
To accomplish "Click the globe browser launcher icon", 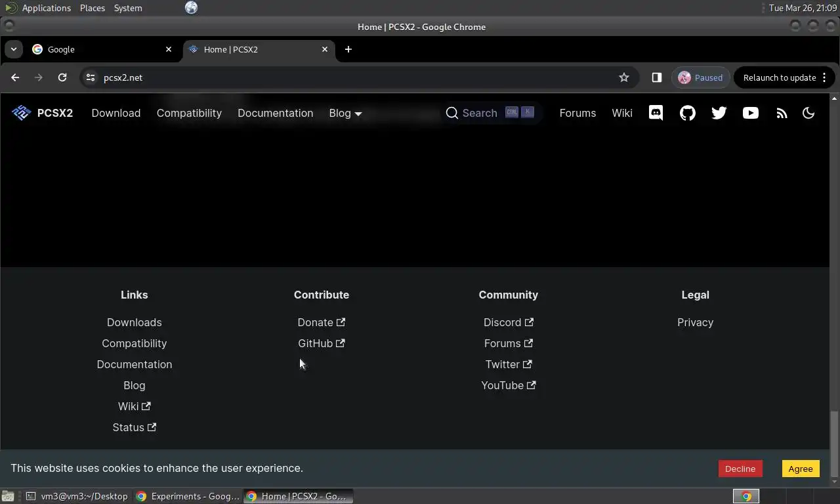I will click(191, 8).
